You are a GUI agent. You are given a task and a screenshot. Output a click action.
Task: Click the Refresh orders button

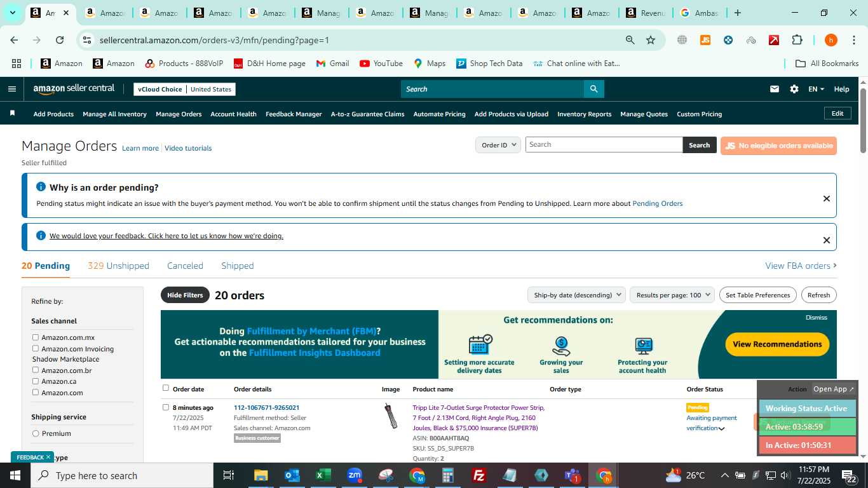point(818,295)
